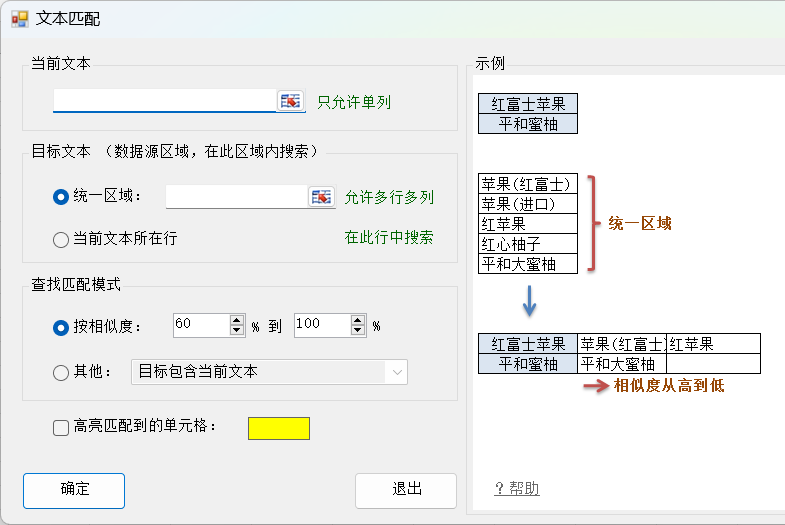
Task: Open the 帮助 help link
Action: coord(517,488)
